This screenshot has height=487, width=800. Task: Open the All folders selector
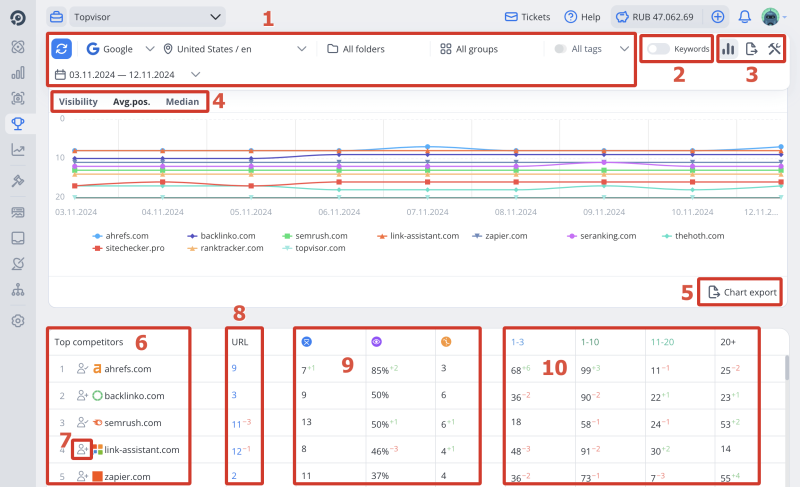[356, 48]
